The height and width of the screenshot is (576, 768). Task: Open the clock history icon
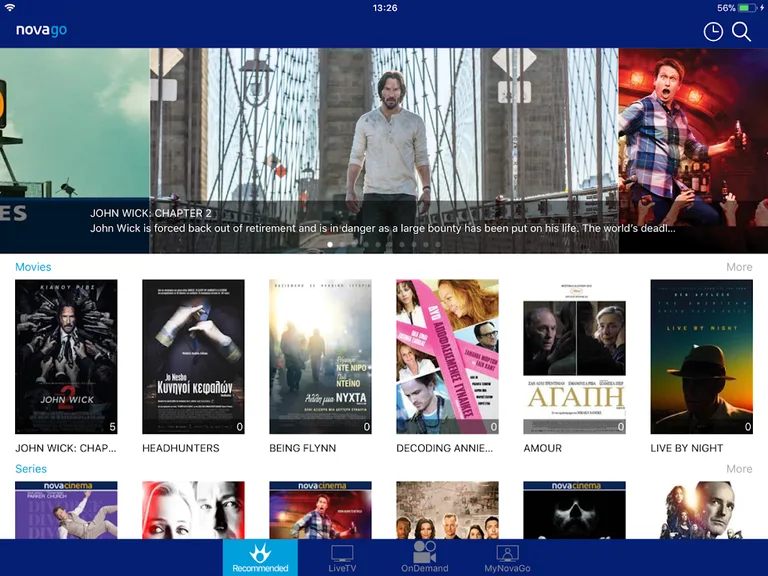tap(713, 32)
